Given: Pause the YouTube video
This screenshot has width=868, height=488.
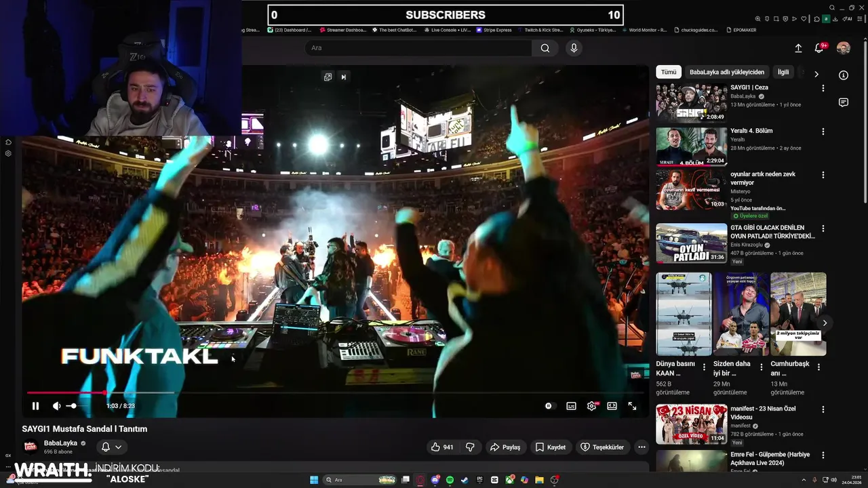Looking at the screenshot, I should [x=35, y=406].
